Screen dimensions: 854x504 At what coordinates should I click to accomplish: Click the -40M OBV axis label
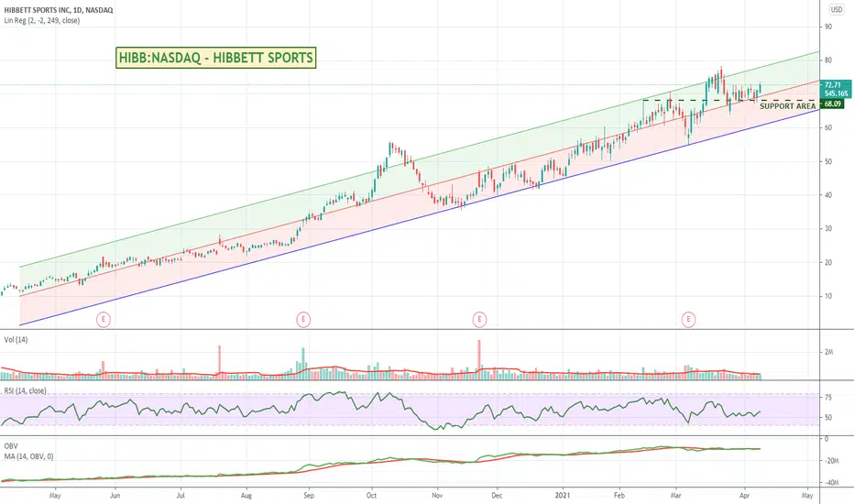coord(831,483)
